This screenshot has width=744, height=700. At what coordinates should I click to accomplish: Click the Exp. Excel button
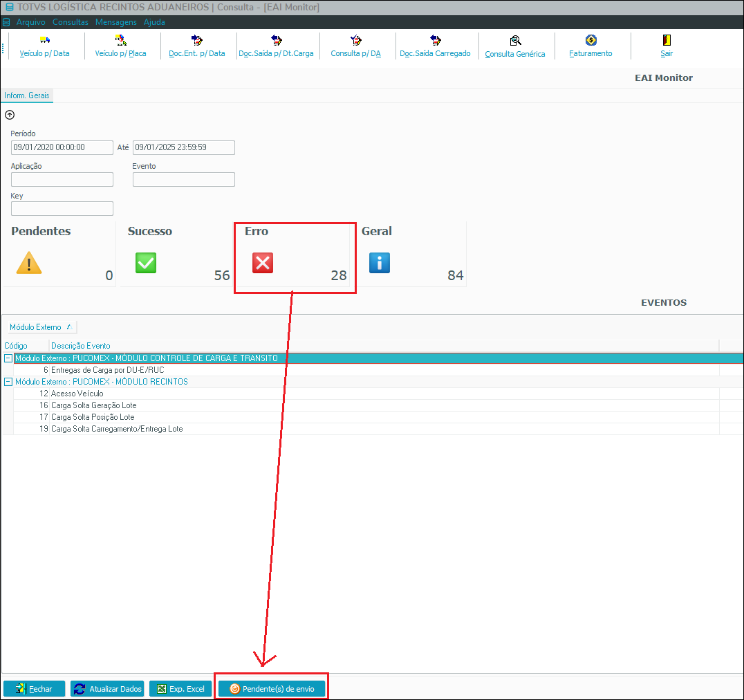[x=180, y=689]
